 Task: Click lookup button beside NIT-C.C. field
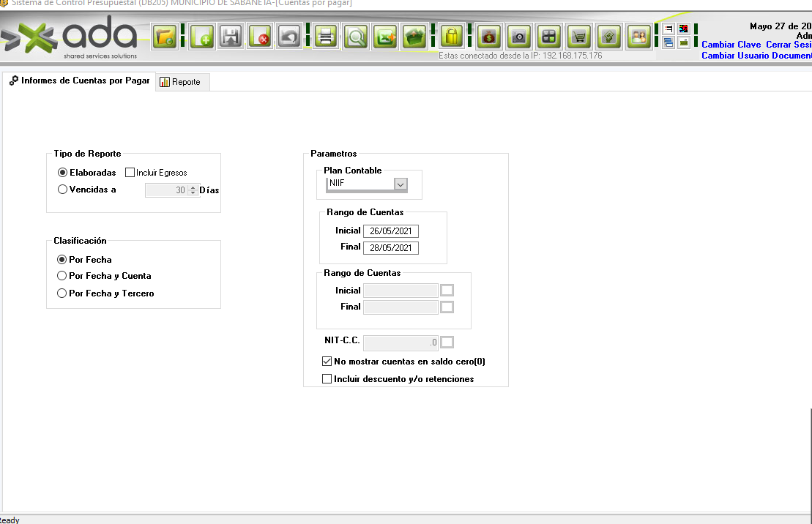click(447, 342)
